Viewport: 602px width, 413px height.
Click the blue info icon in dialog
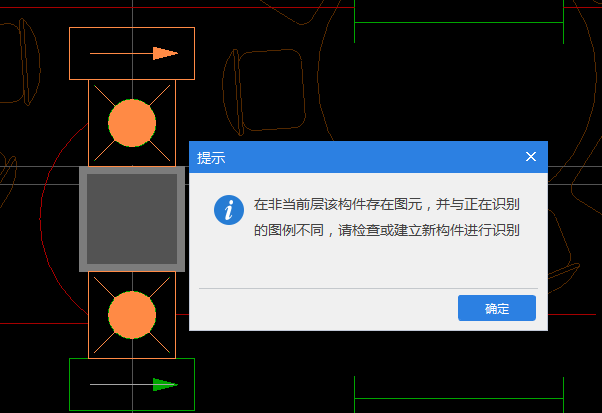coord(229,210)
